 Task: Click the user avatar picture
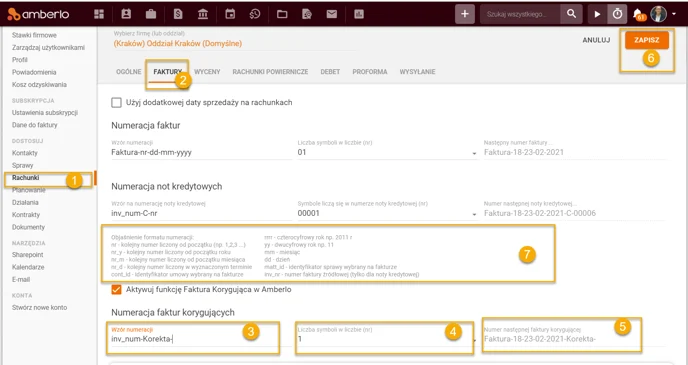click(x=659, y=14)
